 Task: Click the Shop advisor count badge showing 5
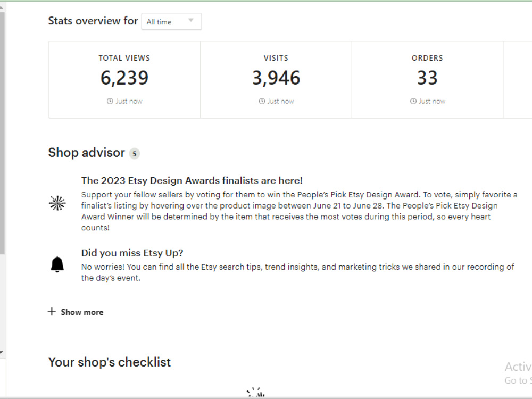(135, 154)
